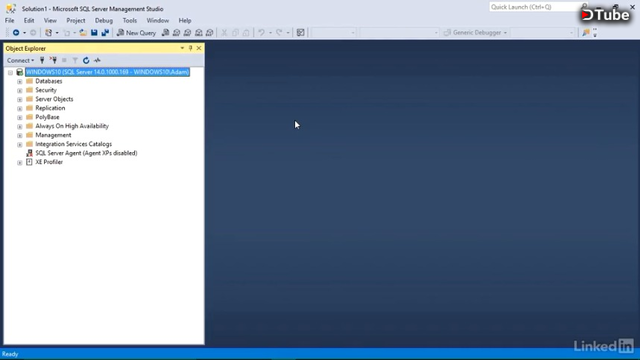Image resolution: width=640 pixels, height=360 pixels.
Task: Click the Save floppy disk icon
Action: [x=94, y=33]
